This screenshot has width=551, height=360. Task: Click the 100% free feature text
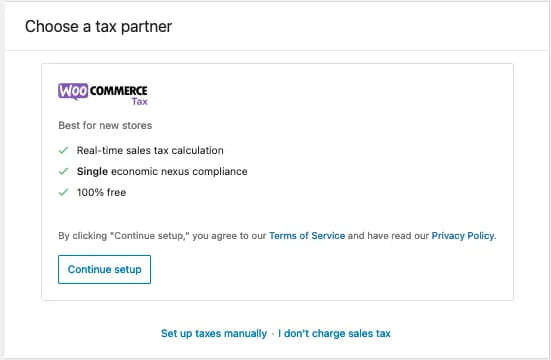101,192
